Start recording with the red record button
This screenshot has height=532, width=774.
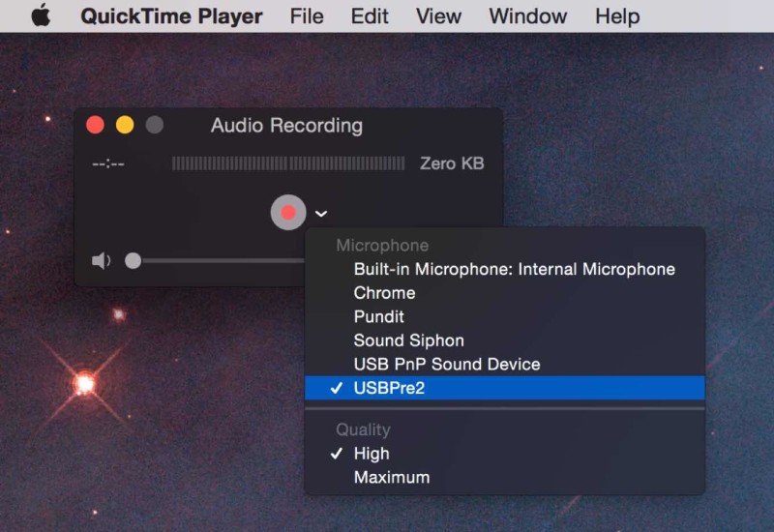click(x=288, y=212)
